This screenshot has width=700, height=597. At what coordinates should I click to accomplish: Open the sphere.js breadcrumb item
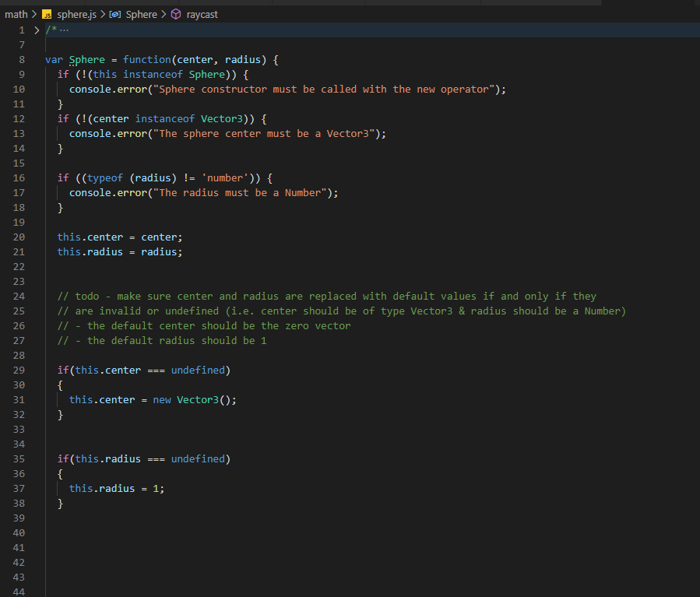click(77, 15)
